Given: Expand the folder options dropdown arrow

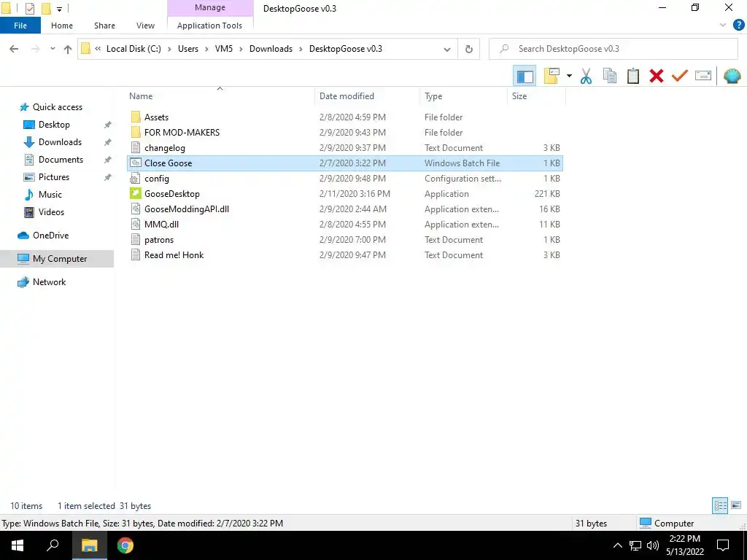Looking at the screenshot, I should [x=569, y=76].
